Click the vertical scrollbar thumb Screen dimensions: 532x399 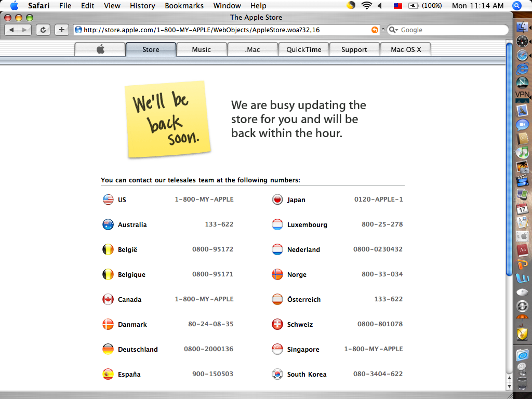509,159
